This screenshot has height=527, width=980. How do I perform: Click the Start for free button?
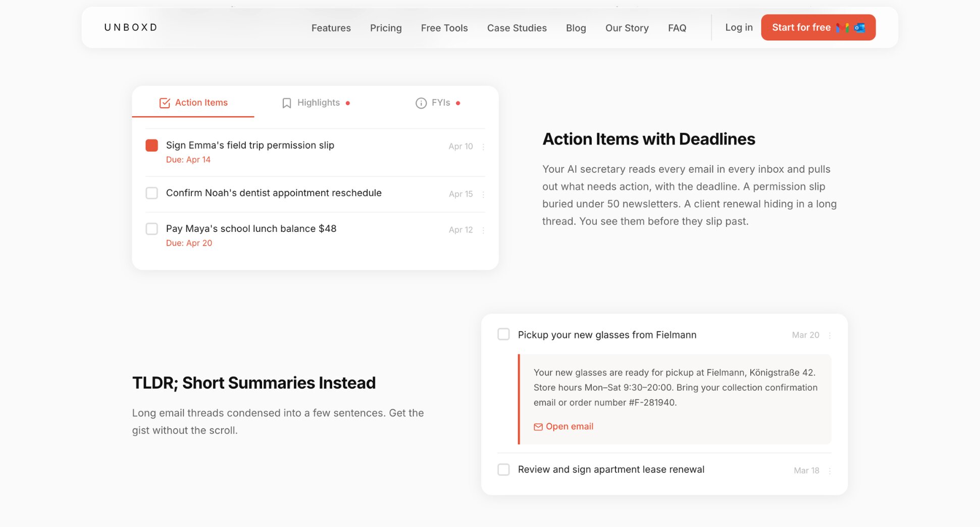818,27
